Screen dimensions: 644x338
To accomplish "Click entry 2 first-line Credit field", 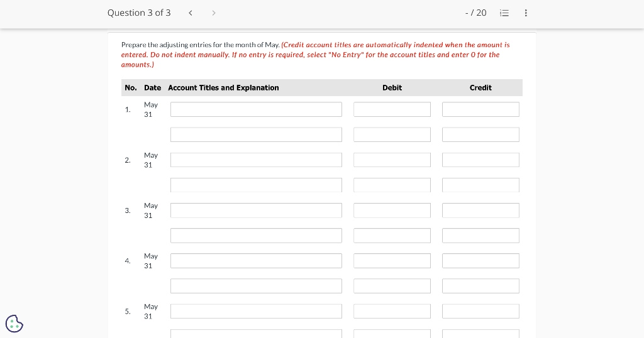I will pos(481,160).
